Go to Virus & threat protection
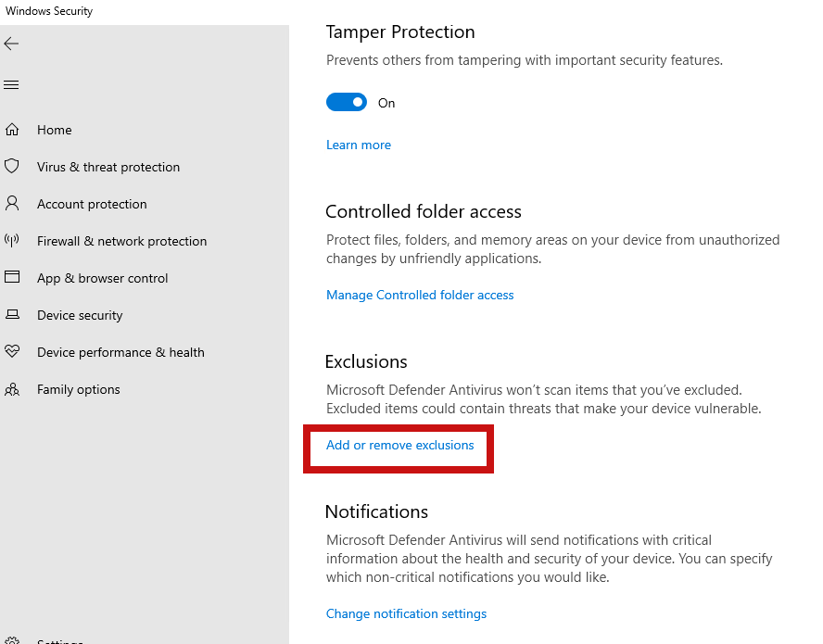This screenshot has height=644, width=823. [x=108, y=168]
